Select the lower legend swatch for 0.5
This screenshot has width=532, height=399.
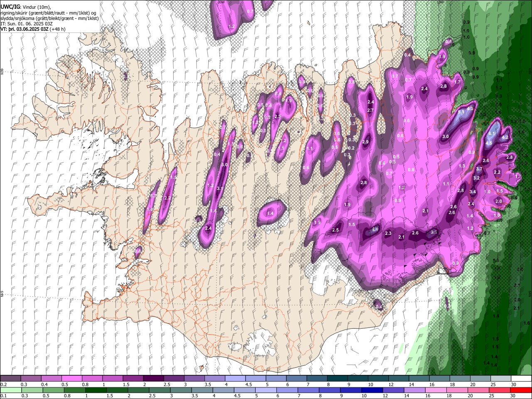53,390
